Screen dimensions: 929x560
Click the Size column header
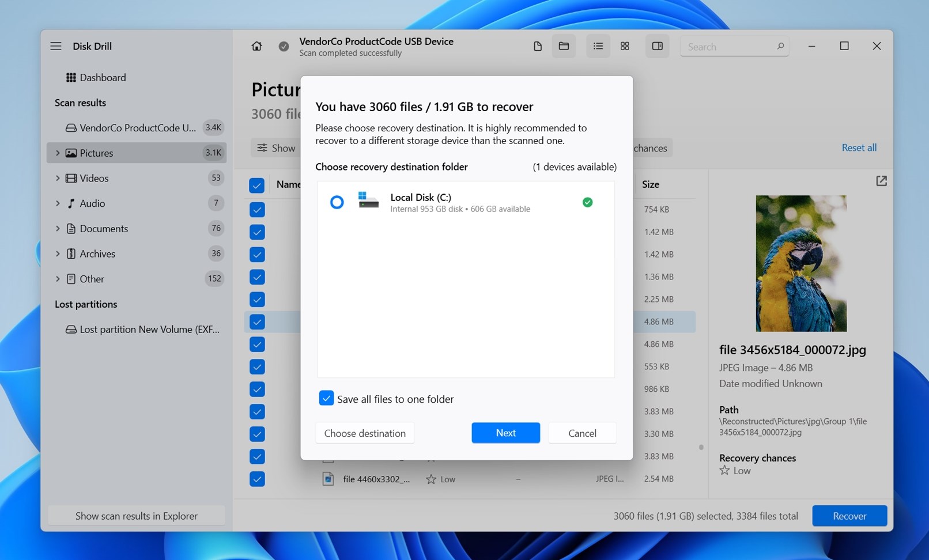[651, 184]
